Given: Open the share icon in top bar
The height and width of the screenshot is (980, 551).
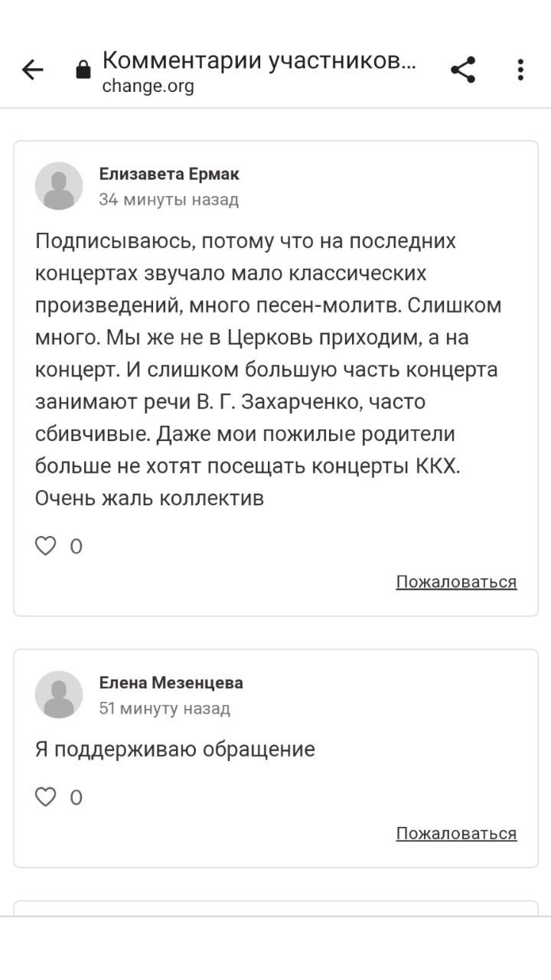Looking at the screenshot, I should click(x=463, y=70).
